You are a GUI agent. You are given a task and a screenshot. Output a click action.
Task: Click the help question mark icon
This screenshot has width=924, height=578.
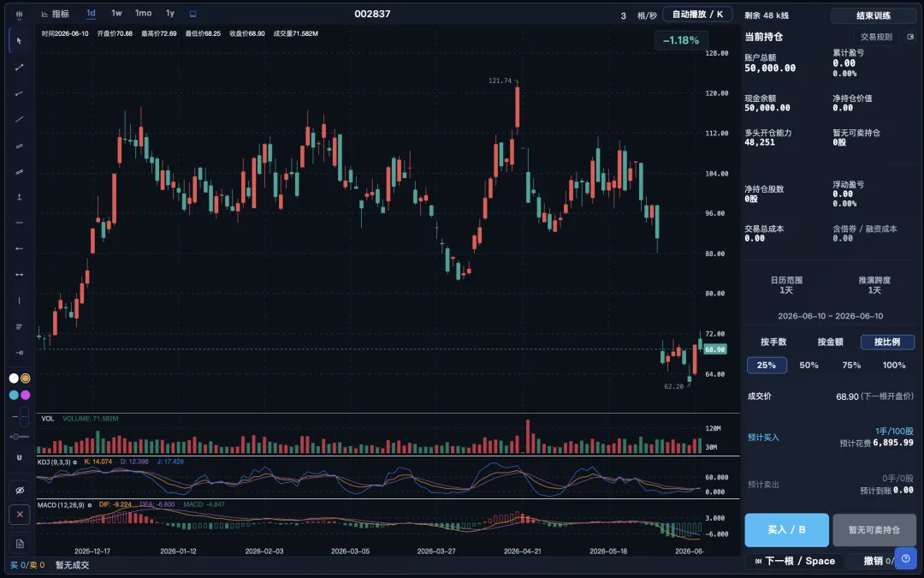point(906,558)
